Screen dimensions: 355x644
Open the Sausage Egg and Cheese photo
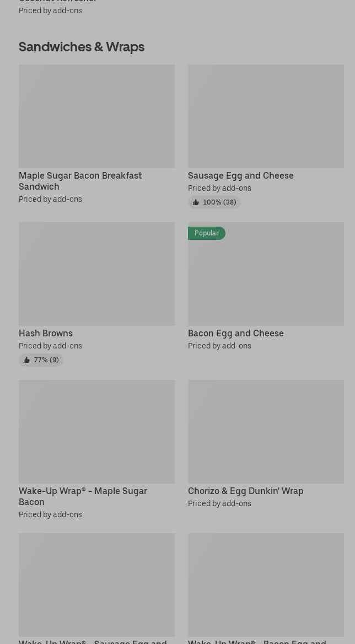[266, 116]
